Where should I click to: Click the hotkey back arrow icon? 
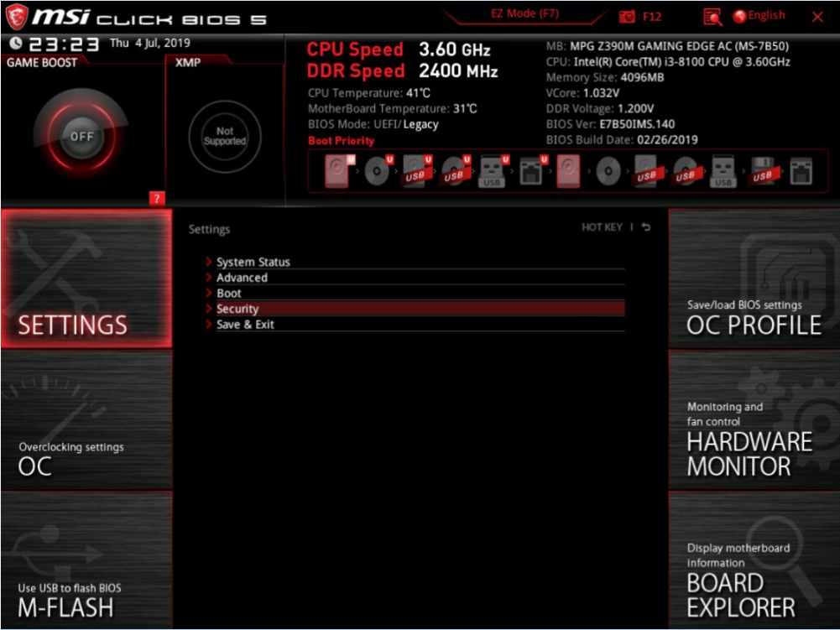645,227
